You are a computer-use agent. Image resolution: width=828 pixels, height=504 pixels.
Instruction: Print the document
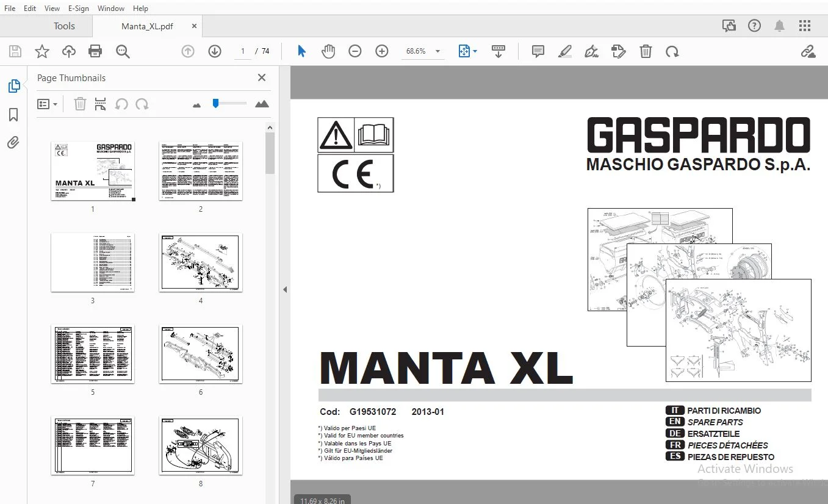[95, 52]
